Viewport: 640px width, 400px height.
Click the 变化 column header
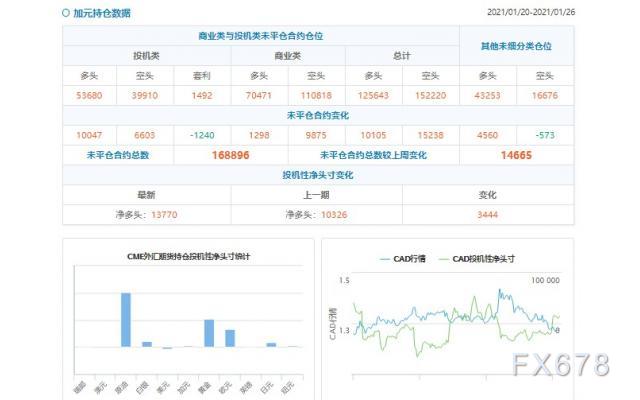click(488, 195)
